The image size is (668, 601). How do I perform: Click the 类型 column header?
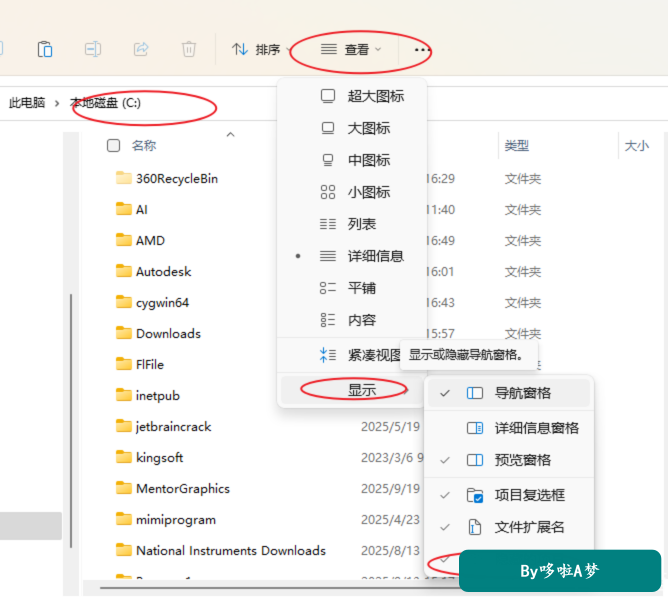[516, 146]
